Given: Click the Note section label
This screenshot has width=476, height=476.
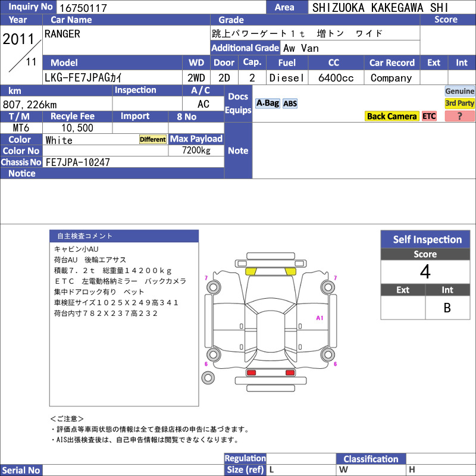Looking at the screenshot, I should 238,151.
